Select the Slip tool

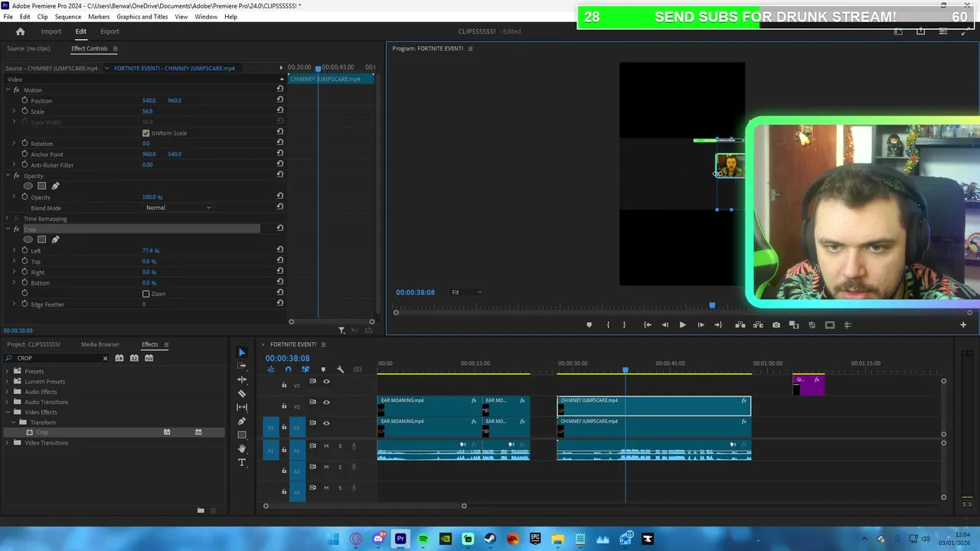242,407
